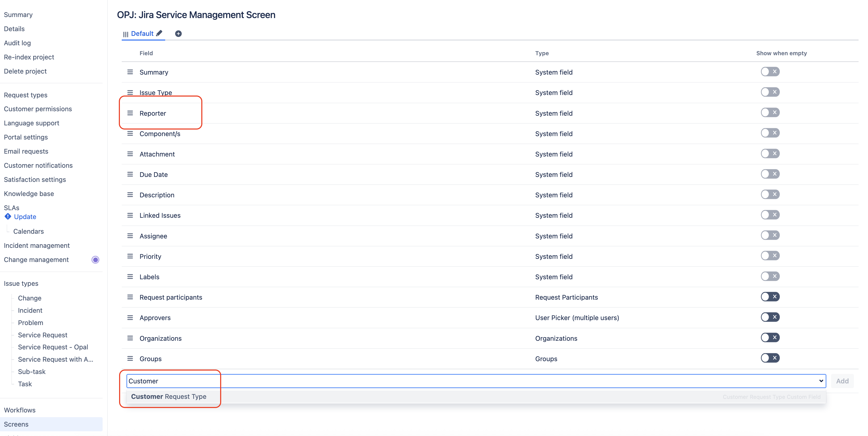The height and width of the screenshot is (436, 868).
Task: Click drag handle icon next to Groups
Action: [130, 359]
